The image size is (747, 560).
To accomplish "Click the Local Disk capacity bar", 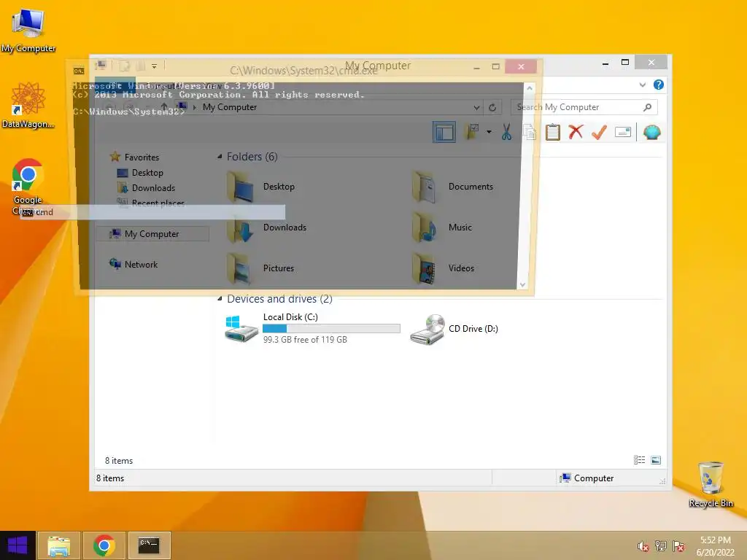I will pos(331,329).
